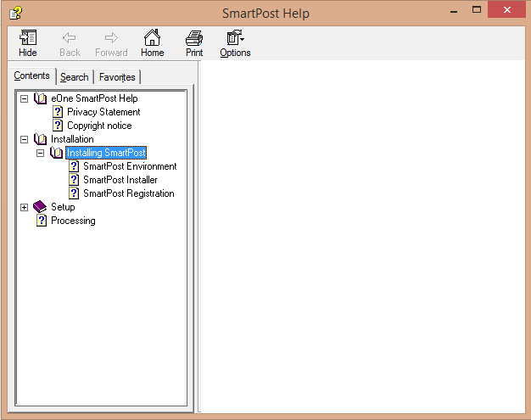Click the Privacy Statement page icon
The image size is (531, 420).
pyautogui.click(x=58, y=112)
